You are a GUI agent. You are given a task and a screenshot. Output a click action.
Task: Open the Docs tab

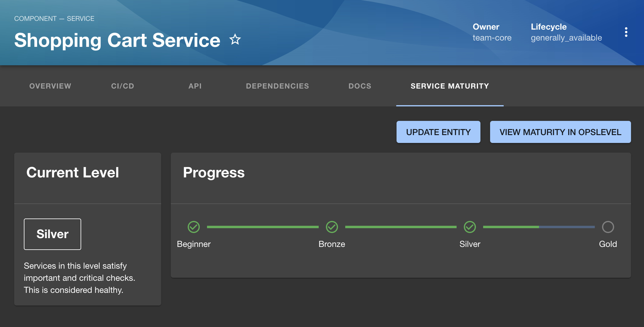(360, 86)
